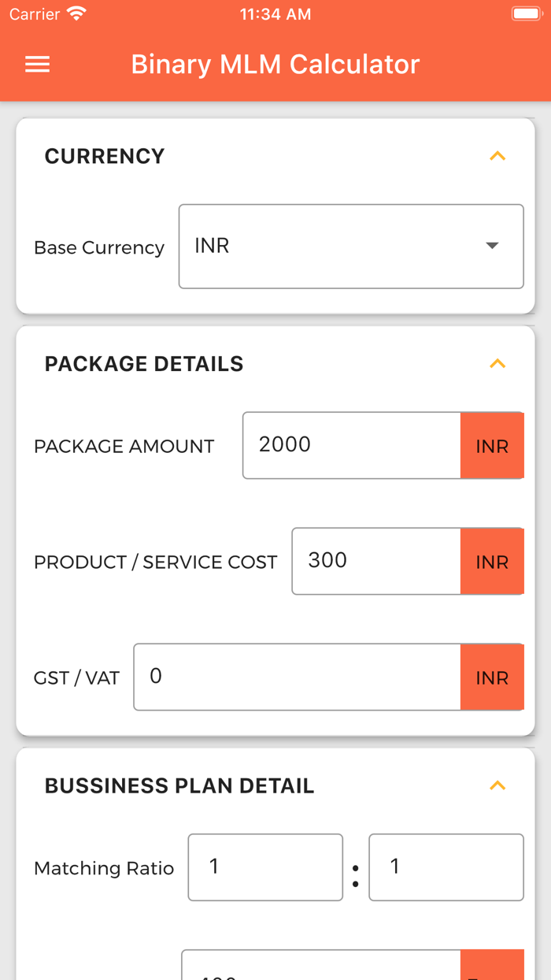Click the clock showing 11:34 AM
The width and height of the screenshot is (551, 980).
pos(275,13)
